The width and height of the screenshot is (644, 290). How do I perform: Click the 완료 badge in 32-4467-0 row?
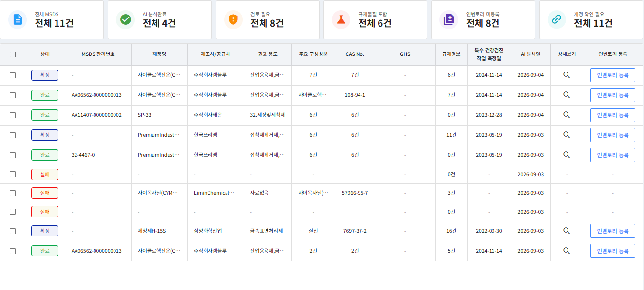[x=45, y=155]
